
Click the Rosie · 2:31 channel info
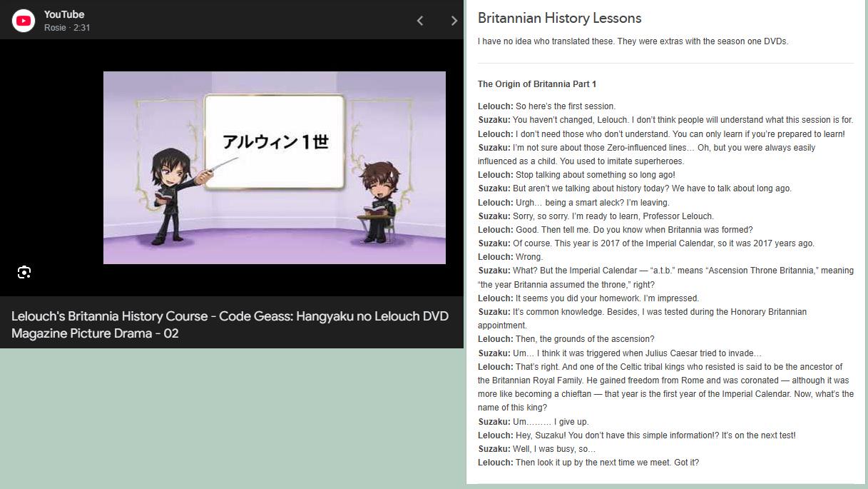click(67, 28)
